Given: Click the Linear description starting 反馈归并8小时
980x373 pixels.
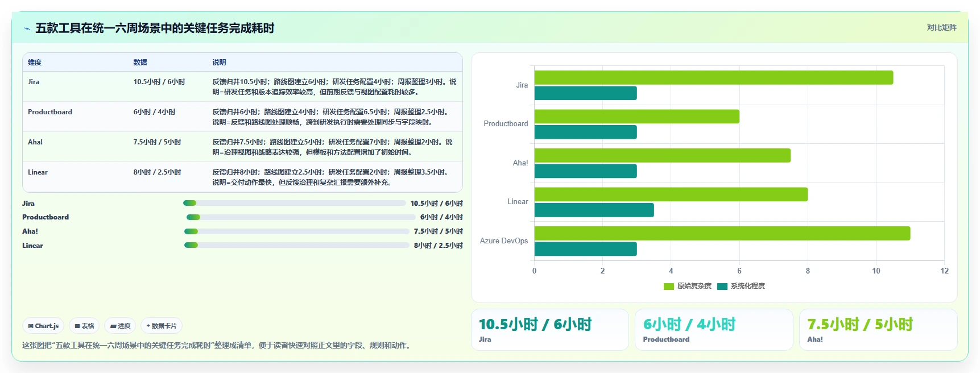Looking at the screenshot, I should pos(332,177).
